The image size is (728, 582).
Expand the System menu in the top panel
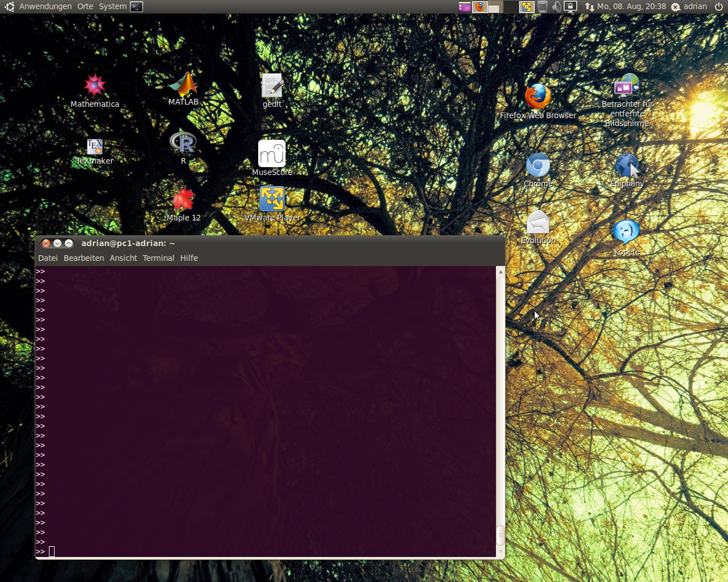click(113, 6)
